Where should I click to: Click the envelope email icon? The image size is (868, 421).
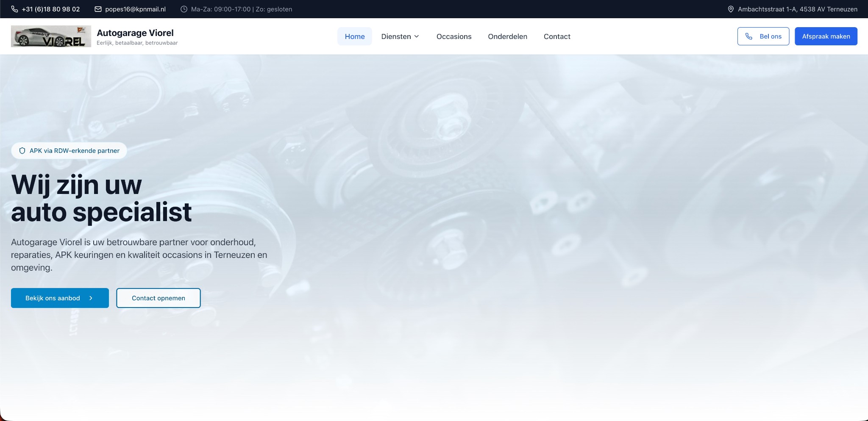[98, 9]
